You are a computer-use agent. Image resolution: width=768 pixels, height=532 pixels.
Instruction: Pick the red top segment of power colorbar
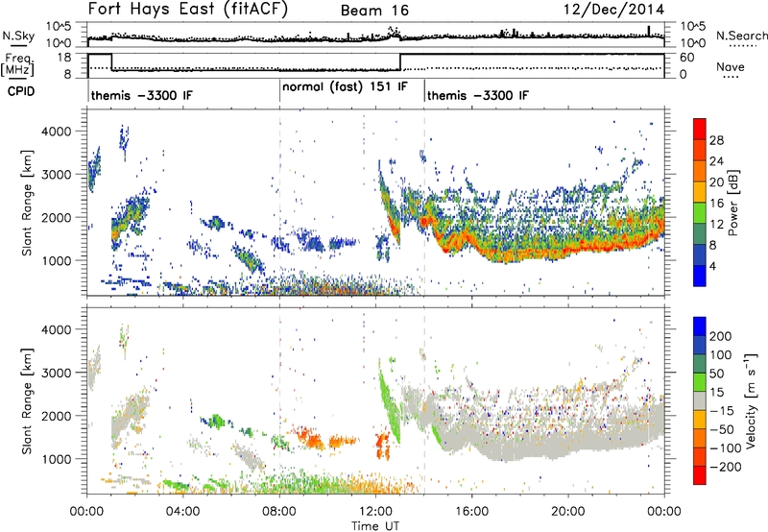click(x=700, y=129)
